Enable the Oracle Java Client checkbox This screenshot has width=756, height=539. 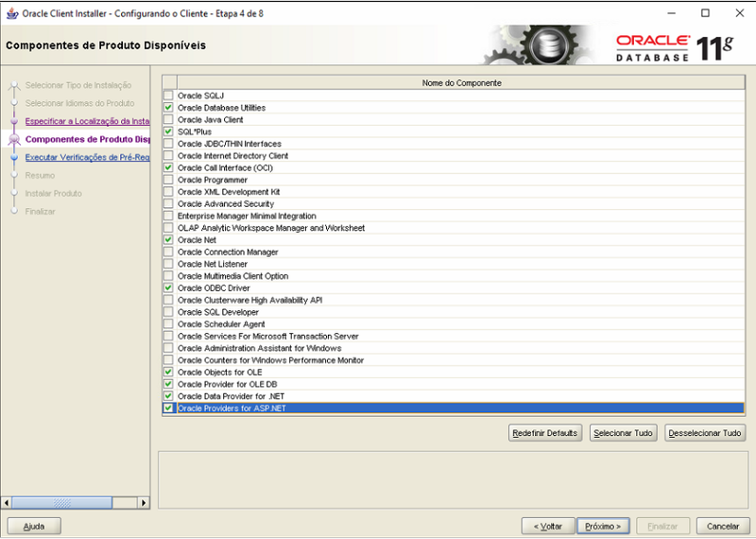[168, 120]
